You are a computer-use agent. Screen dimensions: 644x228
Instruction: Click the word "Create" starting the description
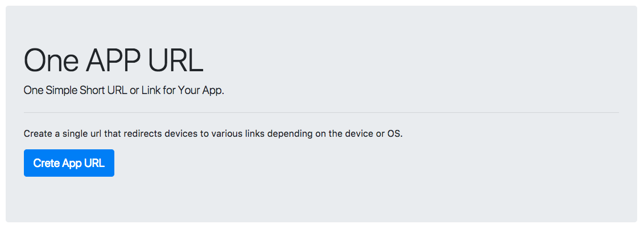pos(37,134)
